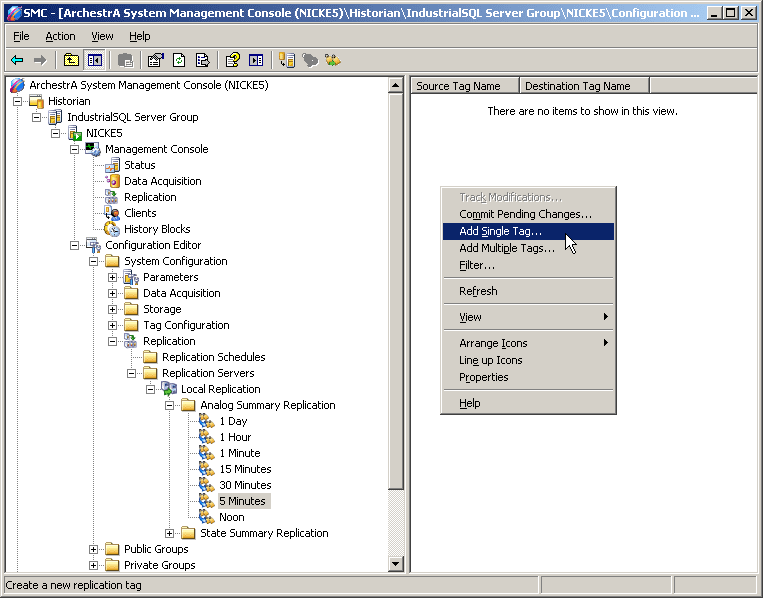This screenshot has height=598, width=763.
Task: Select the 1 Hour replication schedule
Action: 235,437
